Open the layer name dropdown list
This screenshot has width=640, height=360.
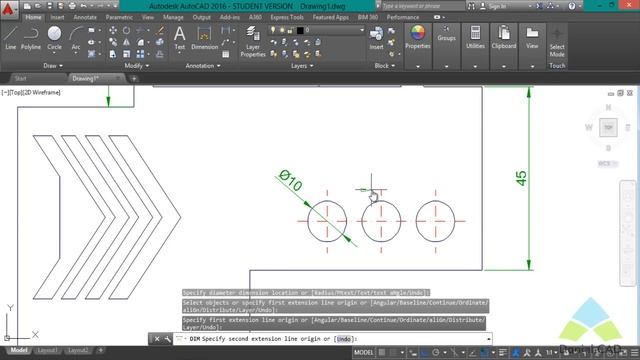click(362, 30)
